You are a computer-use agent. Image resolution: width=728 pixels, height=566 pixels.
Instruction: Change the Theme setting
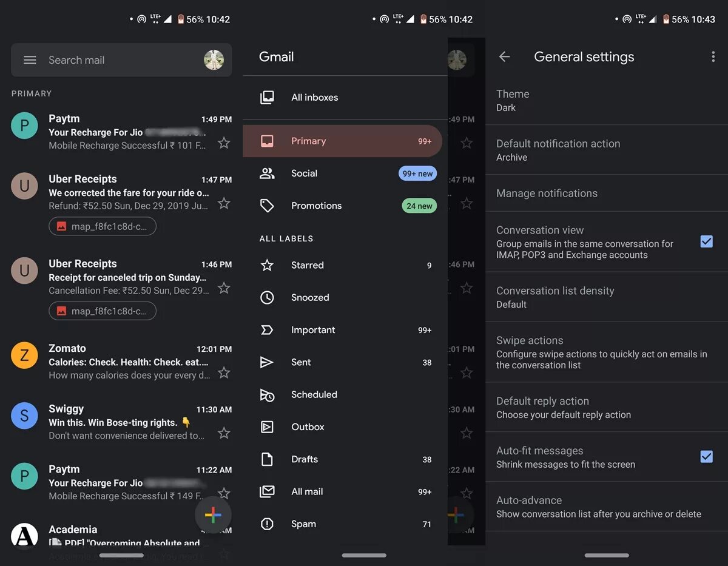[x=607, y=101]
